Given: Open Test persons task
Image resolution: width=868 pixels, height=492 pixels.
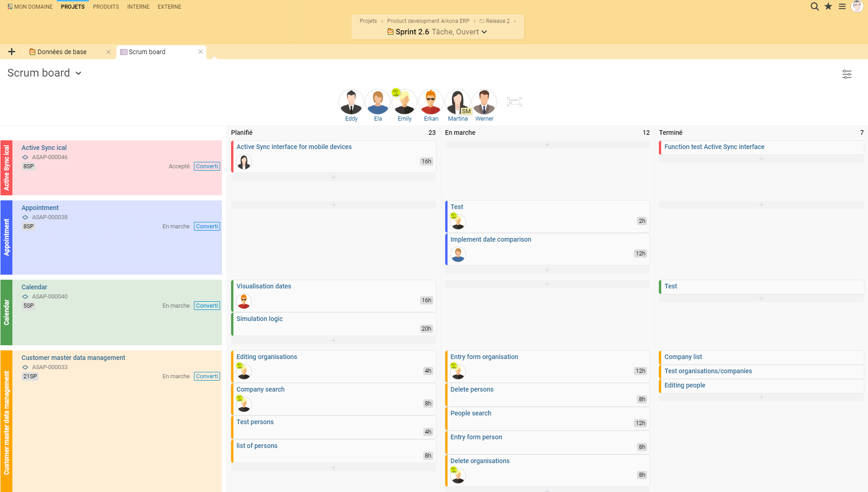Looking at the screenshot, I should point(333,427).
